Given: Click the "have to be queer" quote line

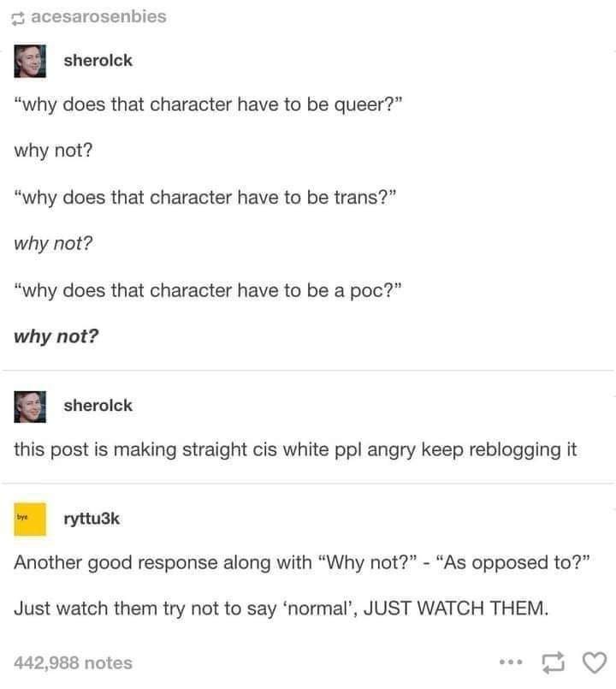Looking at the screenshot, I should [x=208, y=105].
